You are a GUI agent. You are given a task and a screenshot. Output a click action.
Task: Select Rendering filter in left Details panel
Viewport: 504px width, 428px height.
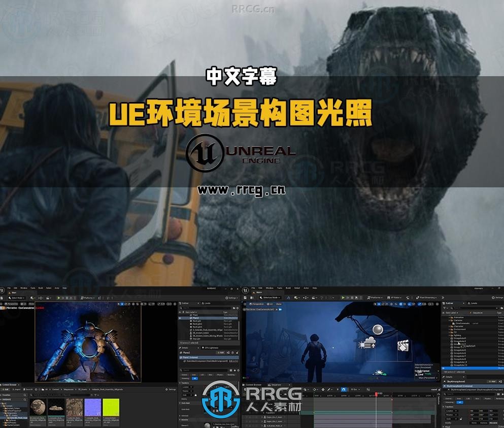click(231, 375)
